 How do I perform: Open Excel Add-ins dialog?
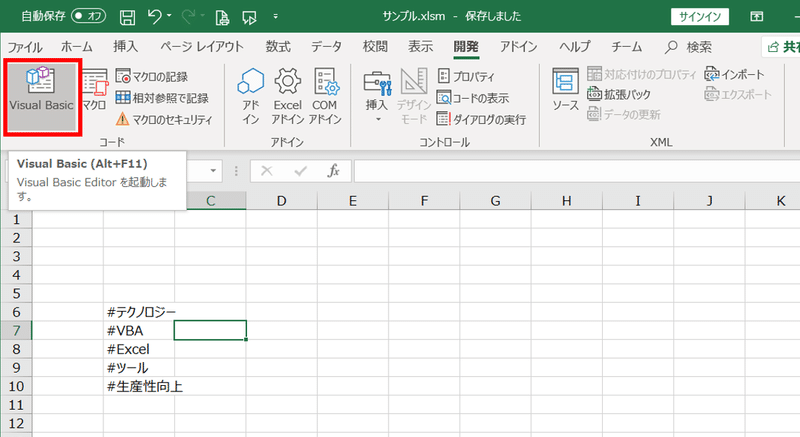[x=287, y=96]
